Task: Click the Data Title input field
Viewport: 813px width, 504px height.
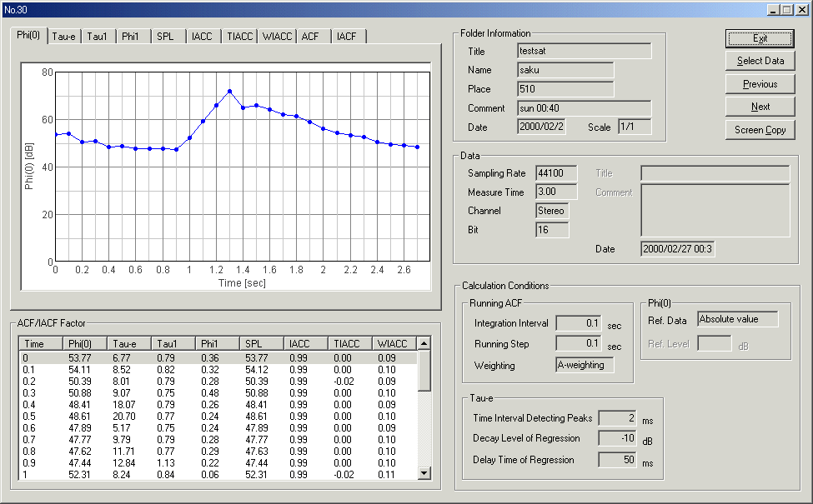Action: (x=714, y=173)
